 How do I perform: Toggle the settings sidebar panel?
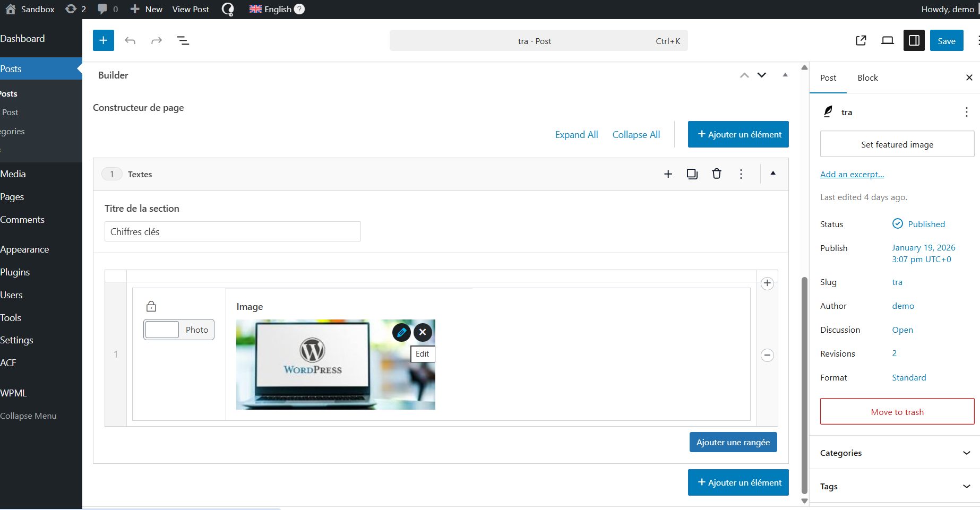pyautogui.click(x=914, y=41)
